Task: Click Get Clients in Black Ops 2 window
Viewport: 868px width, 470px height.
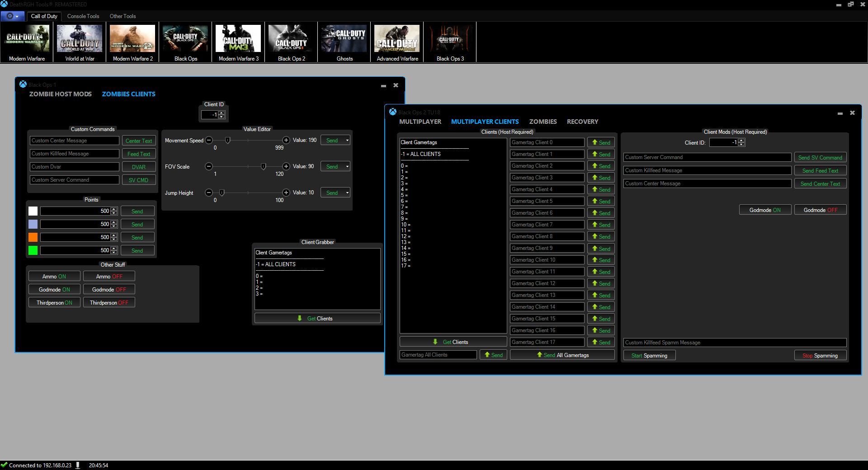Action: click(x=453, y=342)
